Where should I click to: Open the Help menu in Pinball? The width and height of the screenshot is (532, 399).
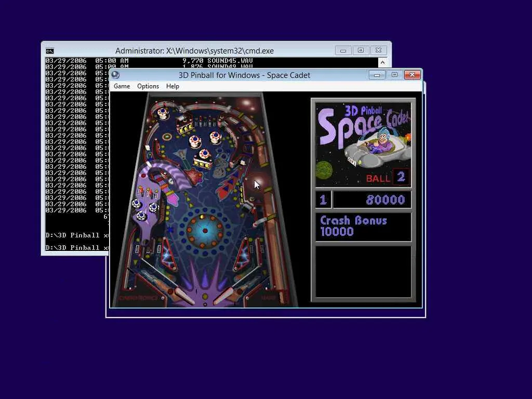[172, 86]
